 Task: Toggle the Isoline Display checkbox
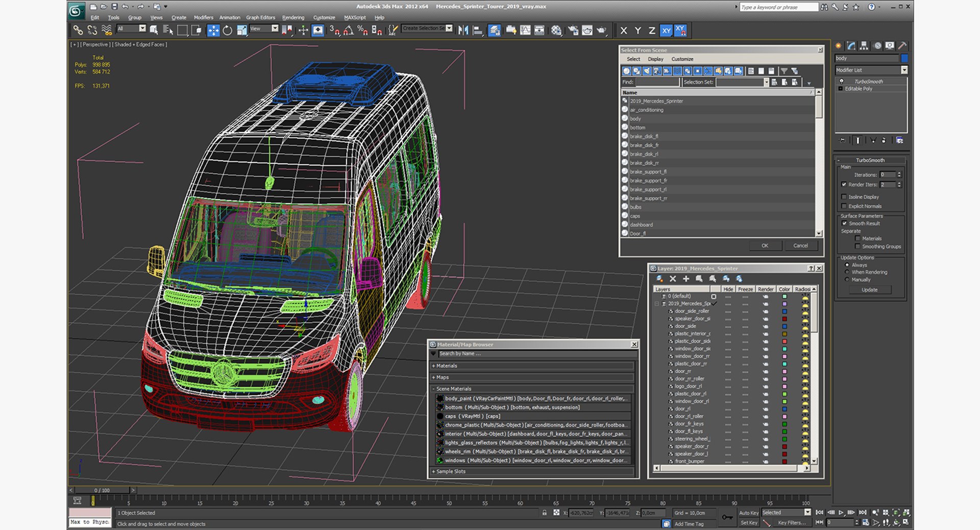pyautogui.click(x=844, y=197)
